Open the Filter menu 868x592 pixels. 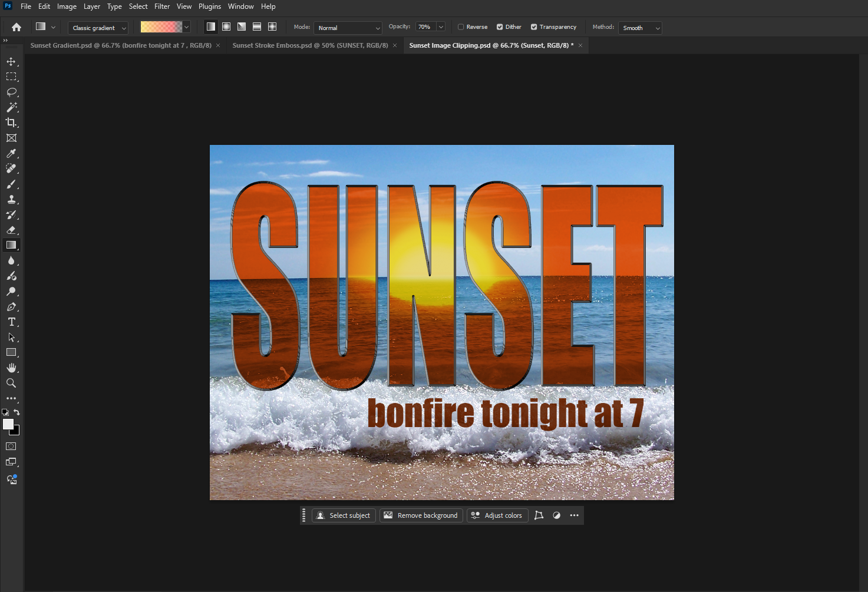[x=161, y=6]
